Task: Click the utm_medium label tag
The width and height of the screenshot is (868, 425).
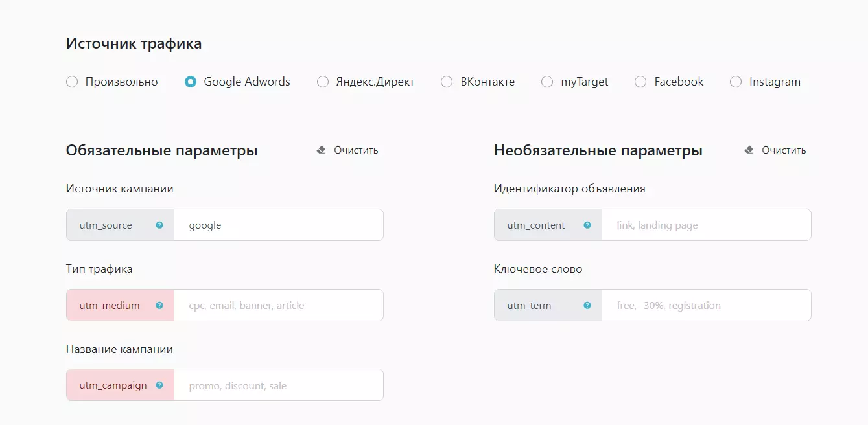Action: coord(120,305)
